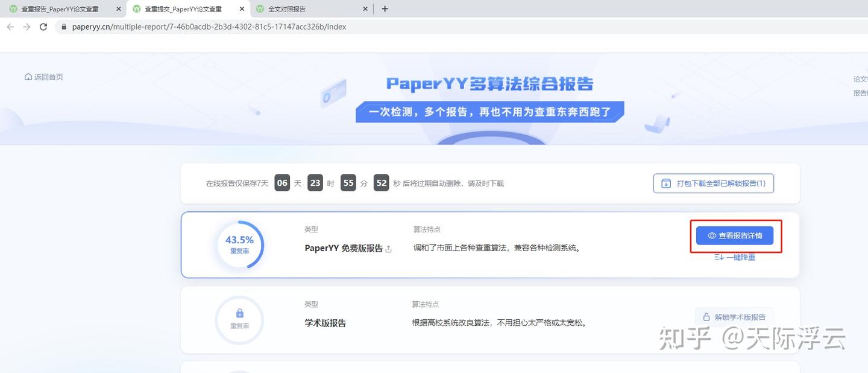Click 在线报告仅保存7天 notice text
Screen dimensions: 868x373
point(237,183)
